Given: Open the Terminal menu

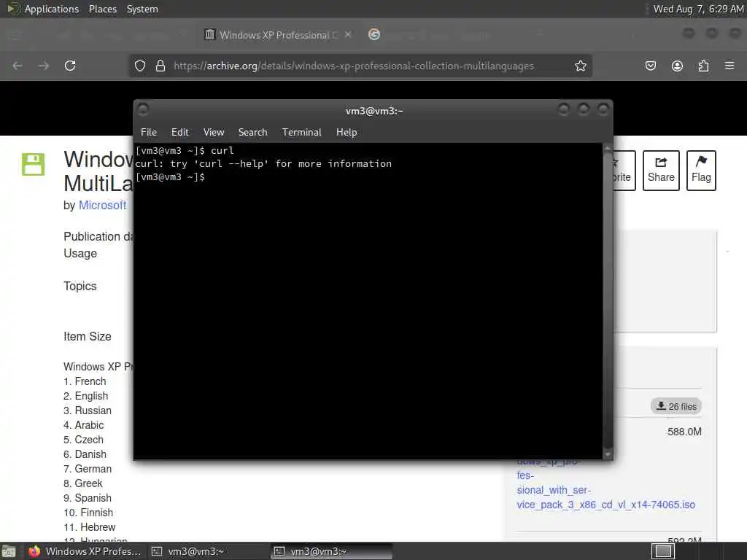Looking at the screenshot, I should pos(301,133).
